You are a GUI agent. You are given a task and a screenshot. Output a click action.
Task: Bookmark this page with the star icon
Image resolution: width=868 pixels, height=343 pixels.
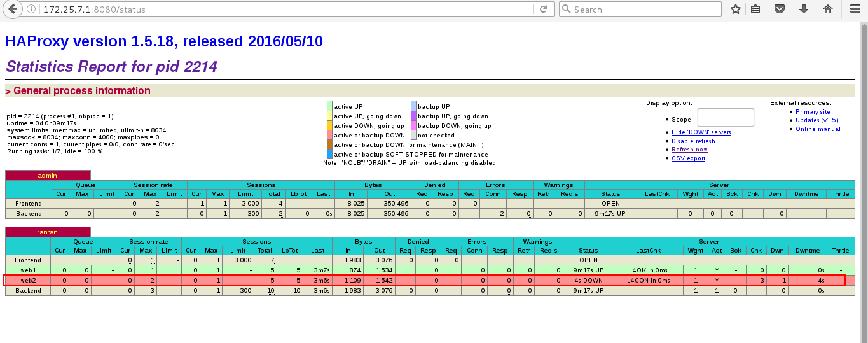click(x=736, y=9)
